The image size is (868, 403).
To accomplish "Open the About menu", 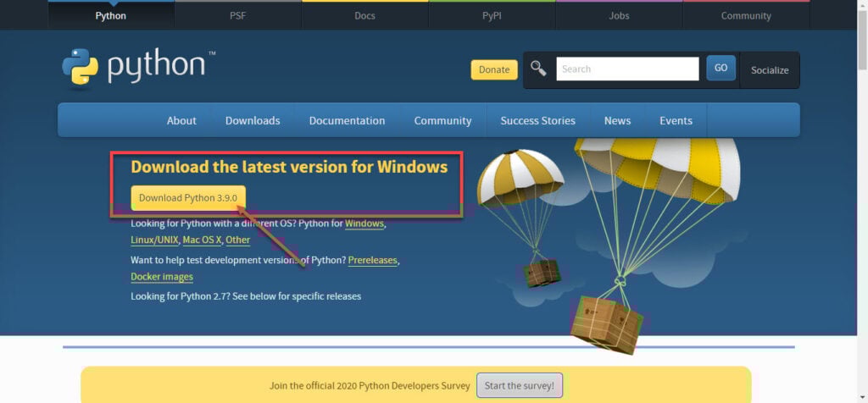I will [x=181, y=120].
